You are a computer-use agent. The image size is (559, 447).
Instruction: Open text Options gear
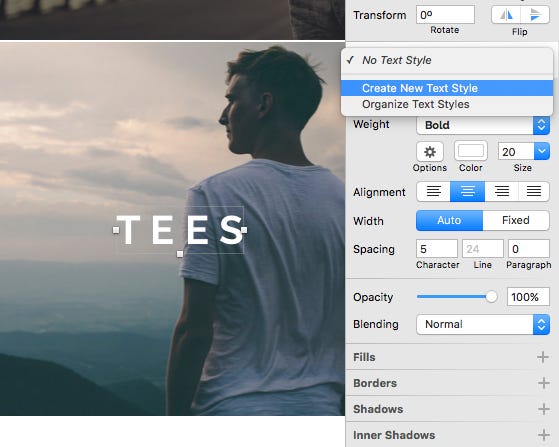430,152
